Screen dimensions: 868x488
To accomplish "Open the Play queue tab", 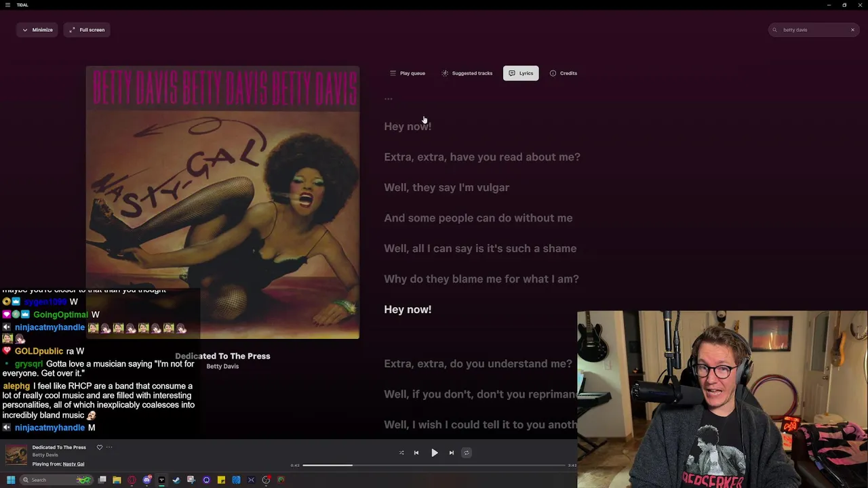I will point(408,73).
